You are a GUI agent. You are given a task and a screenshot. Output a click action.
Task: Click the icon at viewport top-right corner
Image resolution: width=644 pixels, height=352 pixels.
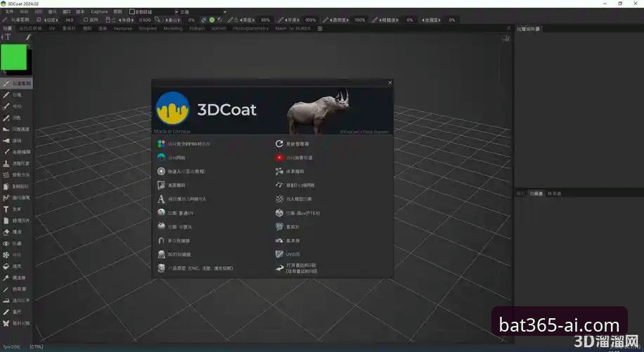(506, 38)
